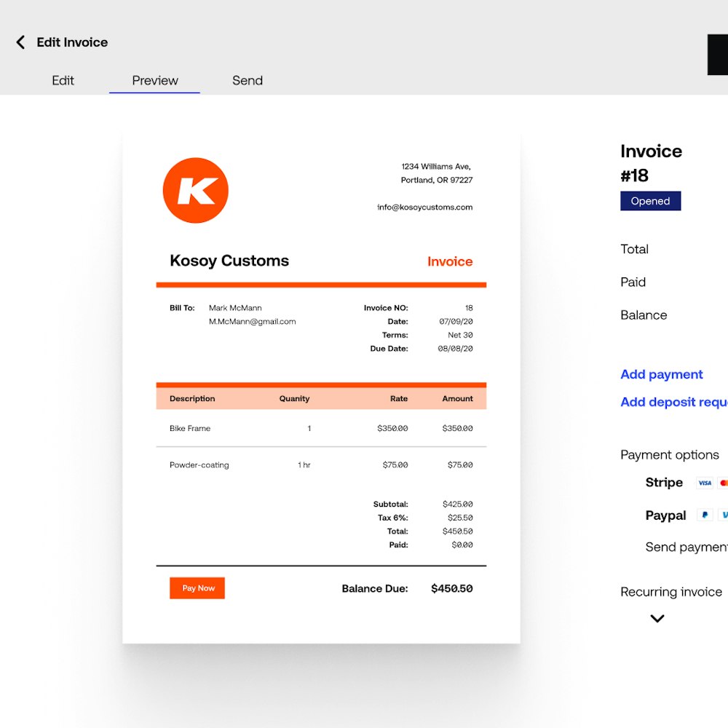The image size is (728, 728).
Task: Select the Stripe payment option
Action: tap(664, 483)
